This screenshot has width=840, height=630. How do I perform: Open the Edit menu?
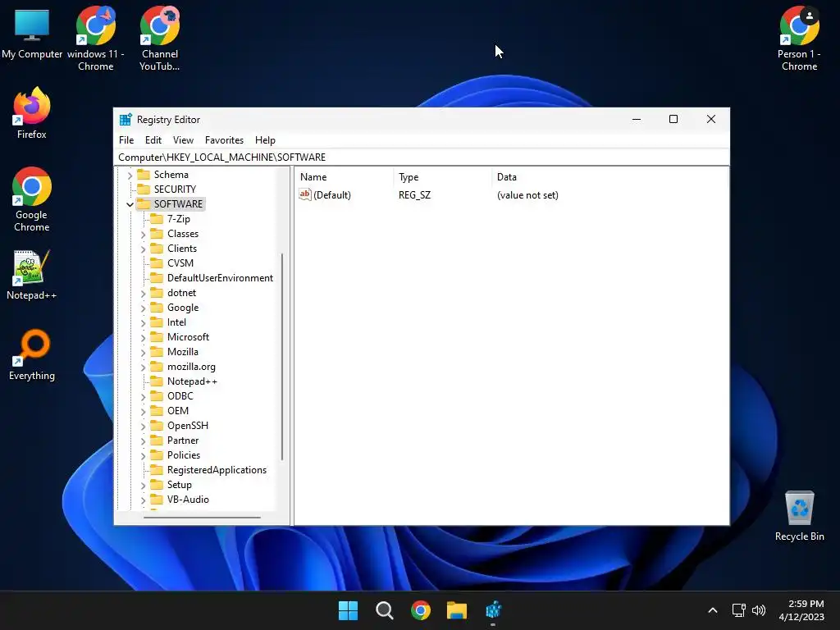[x=153, y=139]
